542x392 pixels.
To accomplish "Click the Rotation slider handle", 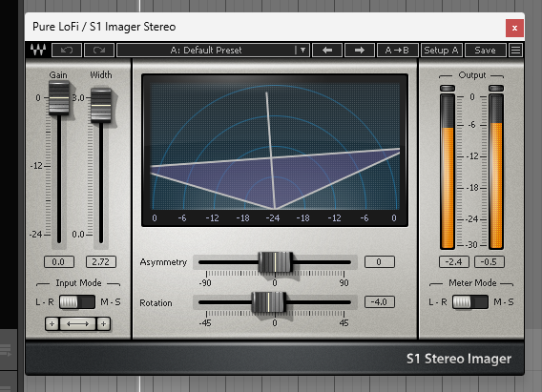I will (x=268, y=302).
